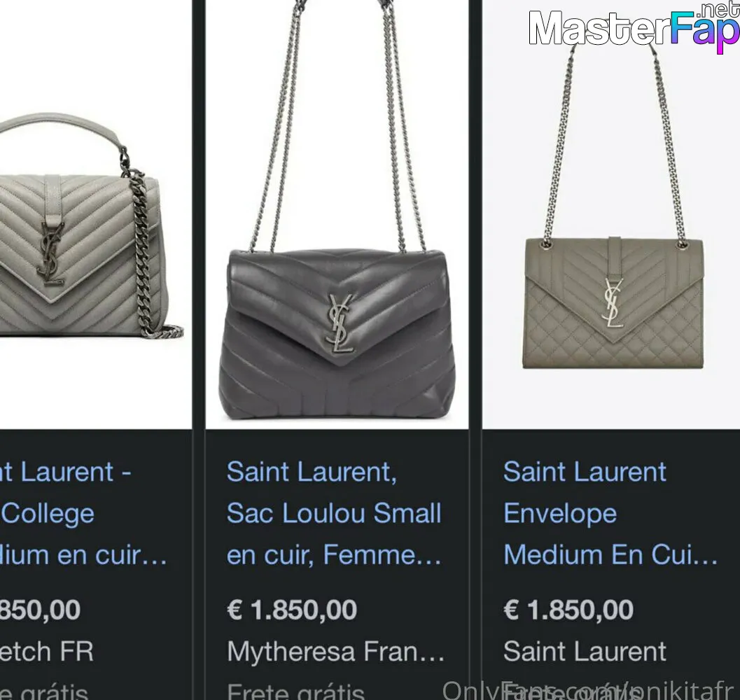Screen dimensions: 740x700
Task: Select the Saint Laurent seller name
Action: (x=585, y=652)
